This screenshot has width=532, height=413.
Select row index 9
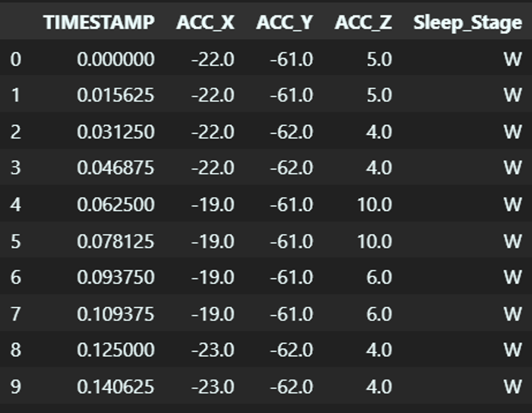point(16,387)
